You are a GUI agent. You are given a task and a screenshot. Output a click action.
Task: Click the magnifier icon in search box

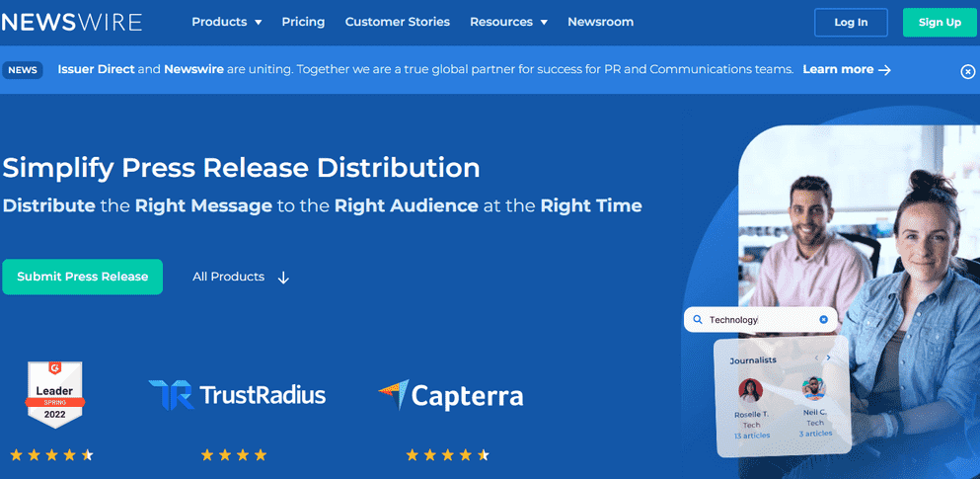(x=698, y=320)
